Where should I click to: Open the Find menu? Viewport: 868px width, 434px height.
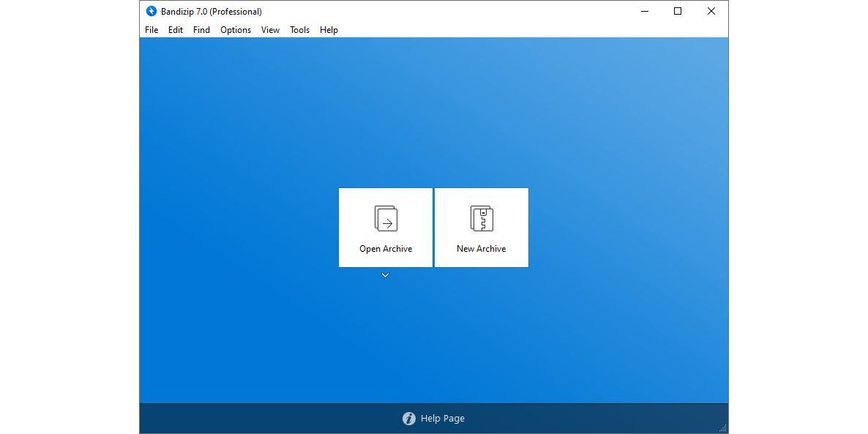[201, 30]
